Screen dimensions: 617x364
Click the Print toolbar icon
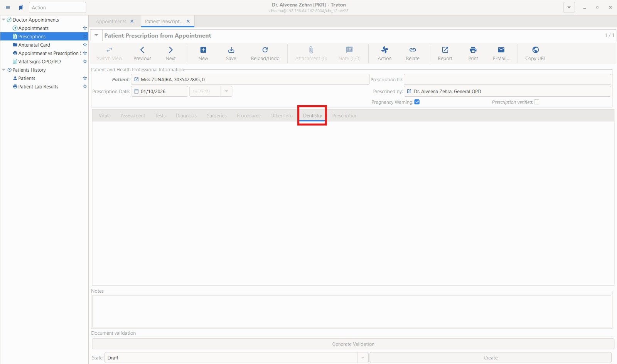(x=473, y=50)
